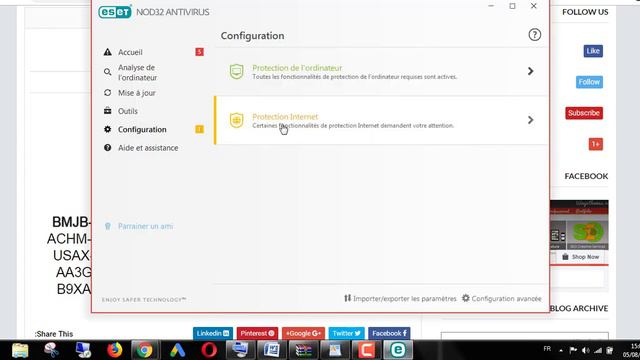This screenshot has width=640, height=360.
Task: Click the red notification badge on Accueil
Action: [x=199, y=52]
